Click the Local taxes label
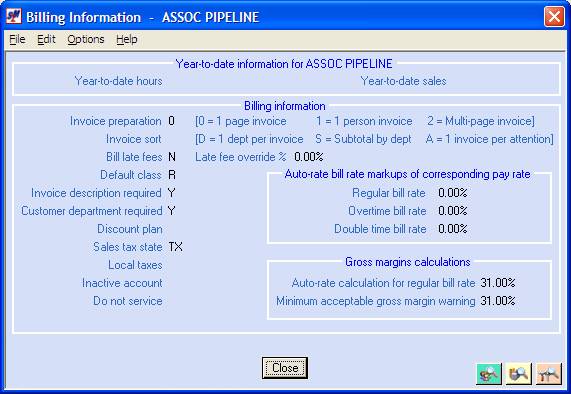This screenshot has width=571, height=394. tap(135, 265)
